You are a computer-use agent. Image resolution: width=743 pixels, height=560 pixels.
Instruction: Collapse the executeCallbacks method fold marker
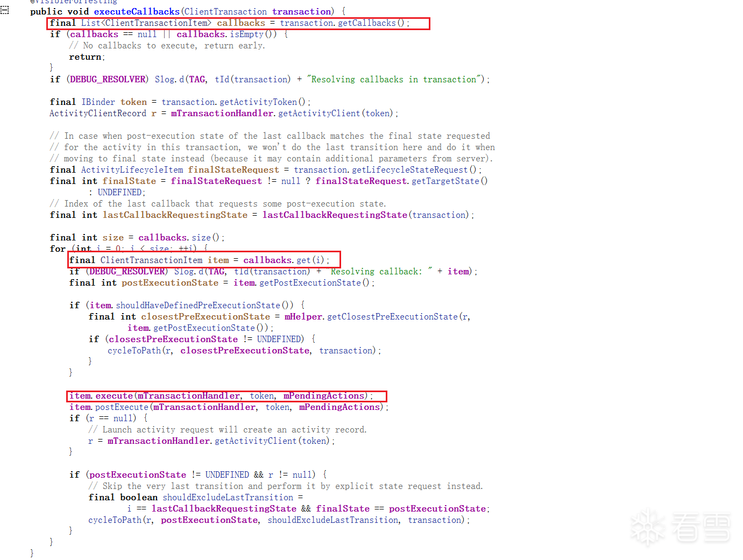[4, 11]
